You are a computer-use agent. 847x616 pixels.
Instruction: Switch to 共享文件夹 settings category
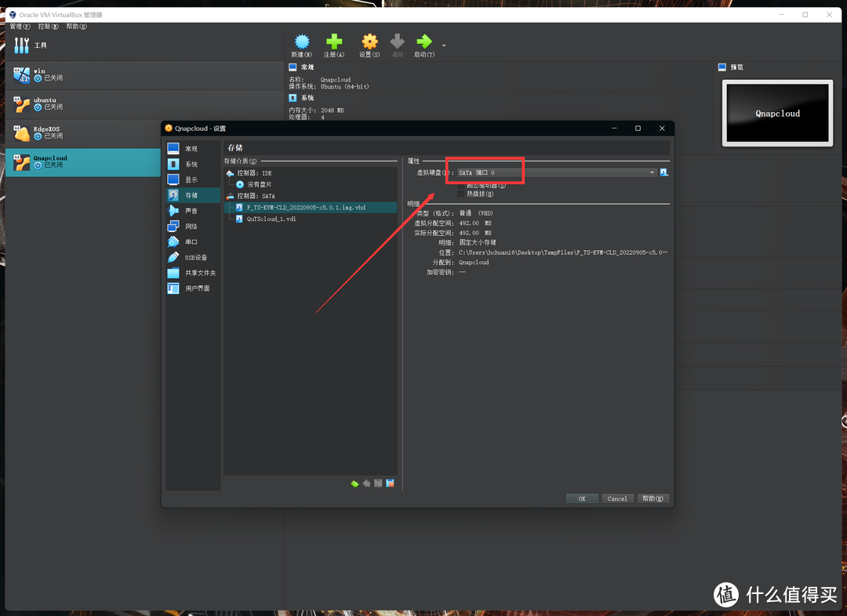click(x=193, y=274)
